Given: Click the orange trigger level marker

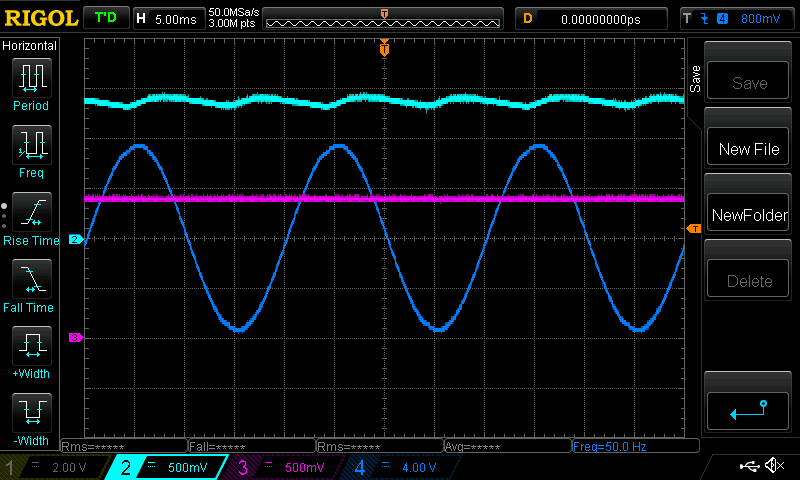Looking at the screenshot, I should point(693,230).
